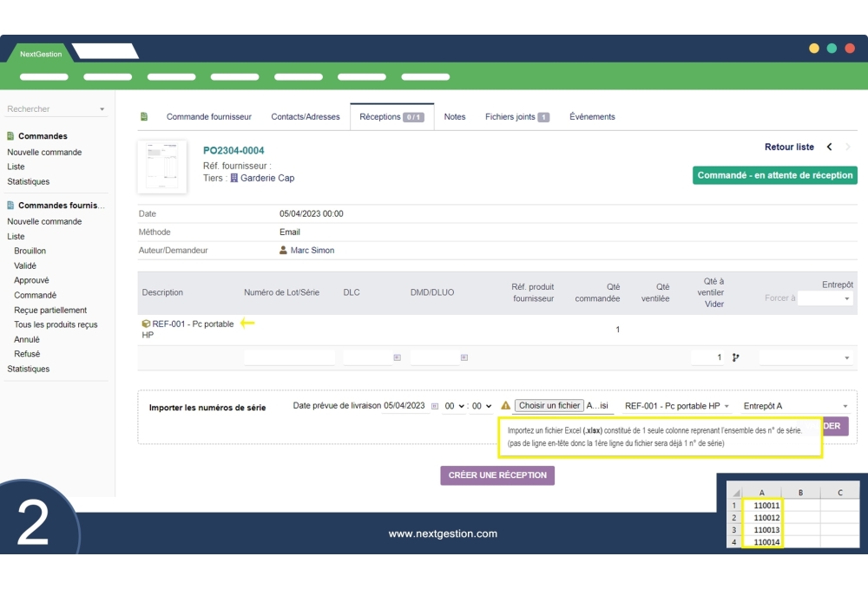The width and height of the screenshot is (868, 589).
Task: Click the product box icon for REF-001
Action: pyautogui.click(x=146, y=324)
